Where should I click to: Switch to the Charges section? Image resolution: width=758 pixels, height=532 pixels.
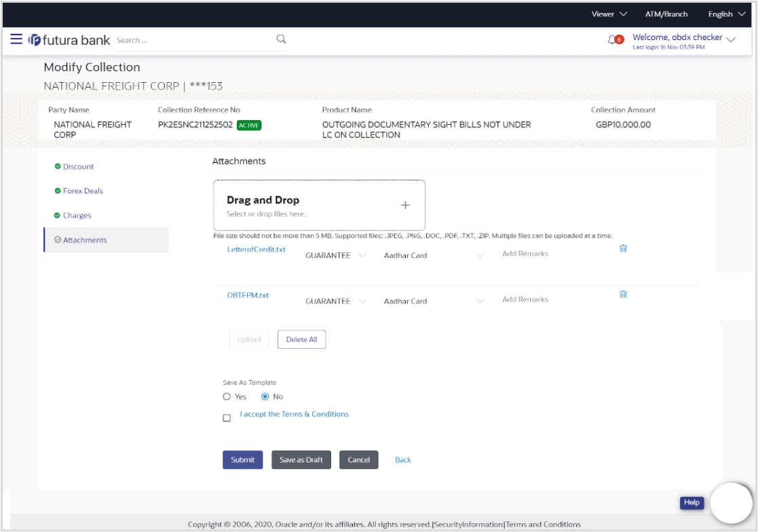(77, 216)
